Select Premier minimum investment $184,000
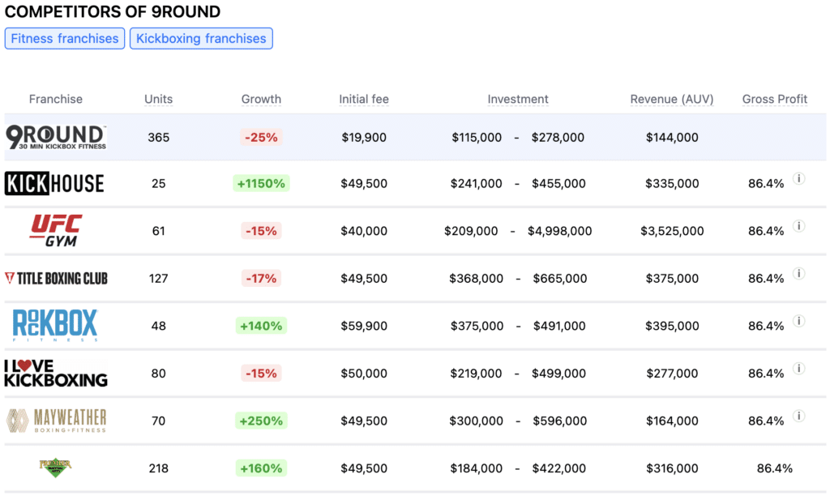The width and height of the screenshot is (830, 504). click(476, 468)
